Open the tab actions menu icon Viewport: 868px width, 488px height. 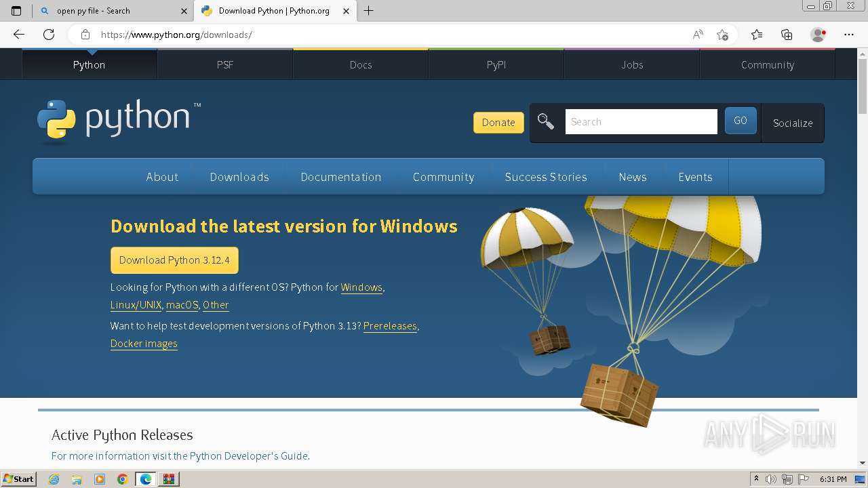click(x=16, y=11)
